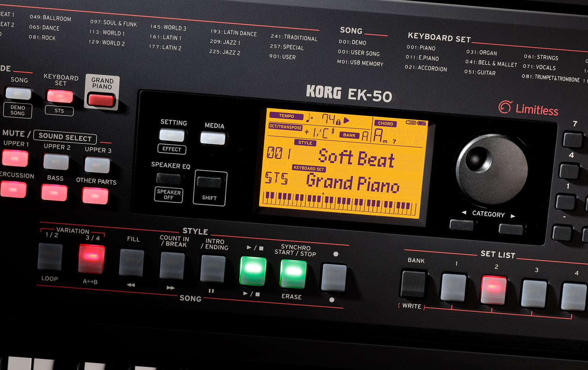Screen dimensions: 588x370
Task: Trigger the FILL rewind button
Action: click(132, 263)
